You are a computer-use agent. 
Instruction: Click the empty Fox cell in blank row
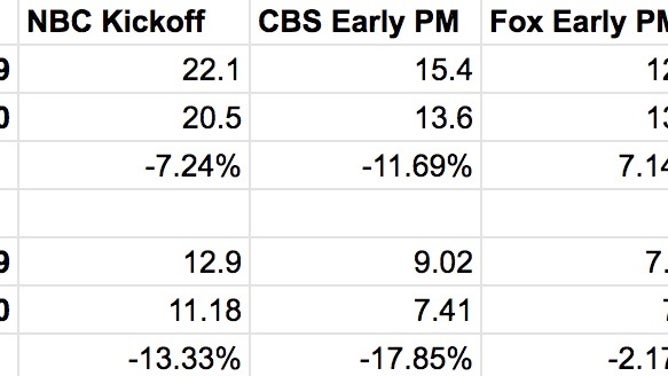[575, 214]
